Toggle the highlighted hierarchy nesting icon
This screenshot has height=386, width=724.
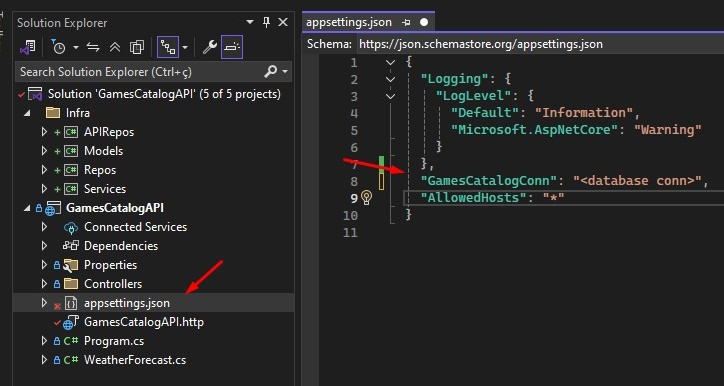(x=168, y=47)
